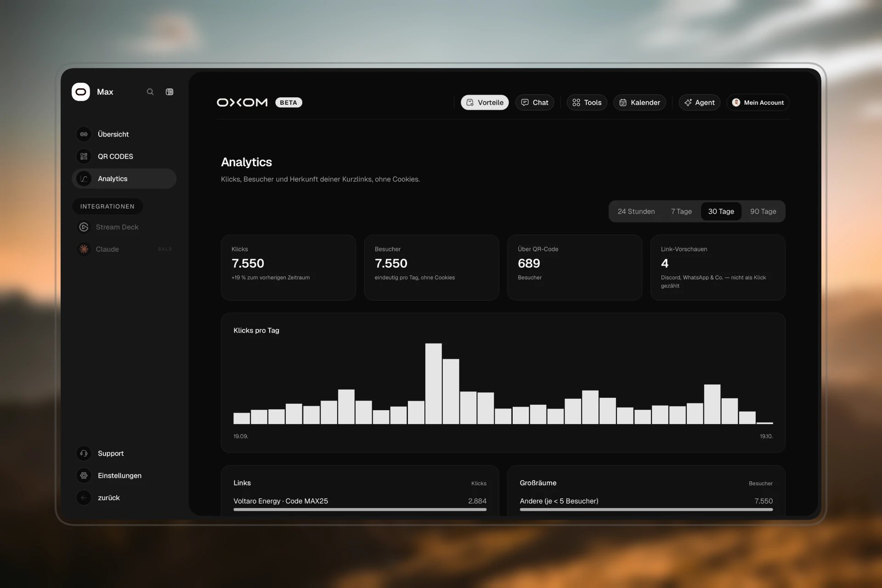Click the 2.884 Klicks value

(x=477, y=501)
